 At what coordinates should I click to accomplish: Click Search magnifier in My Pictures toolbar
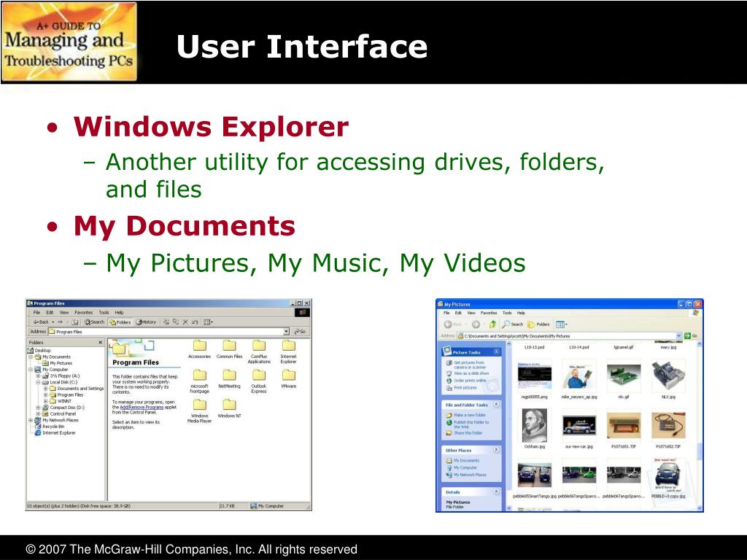[x=513, y=324]
